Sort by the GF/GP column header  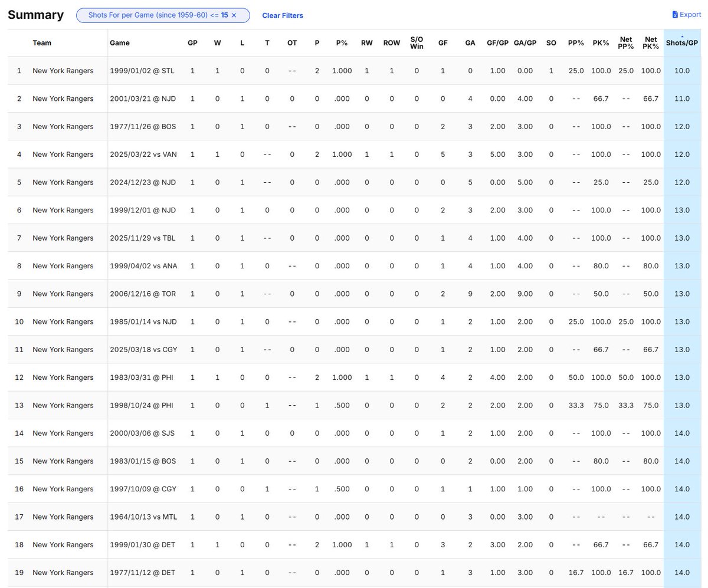click(x=497, y=43)
